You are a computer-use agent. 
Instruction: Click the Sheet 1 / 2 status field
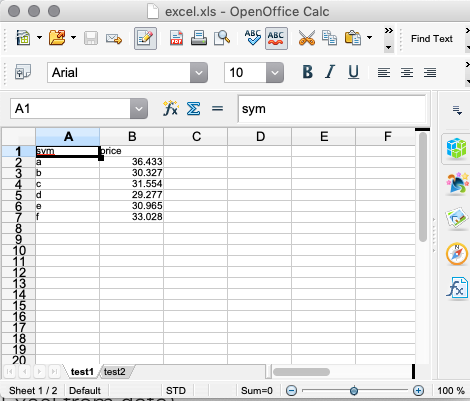(x=33, y=391)
